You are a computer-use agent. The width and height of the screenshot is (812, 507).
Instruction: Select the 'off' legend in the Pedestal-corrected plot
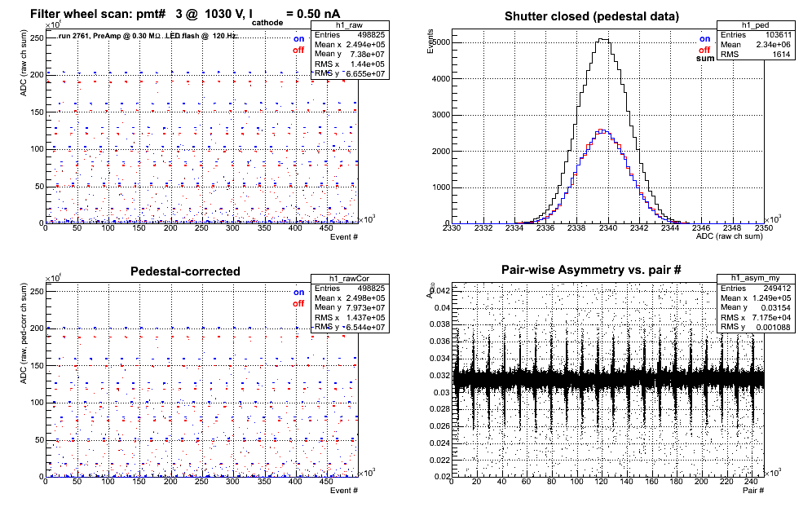(298, 303)
